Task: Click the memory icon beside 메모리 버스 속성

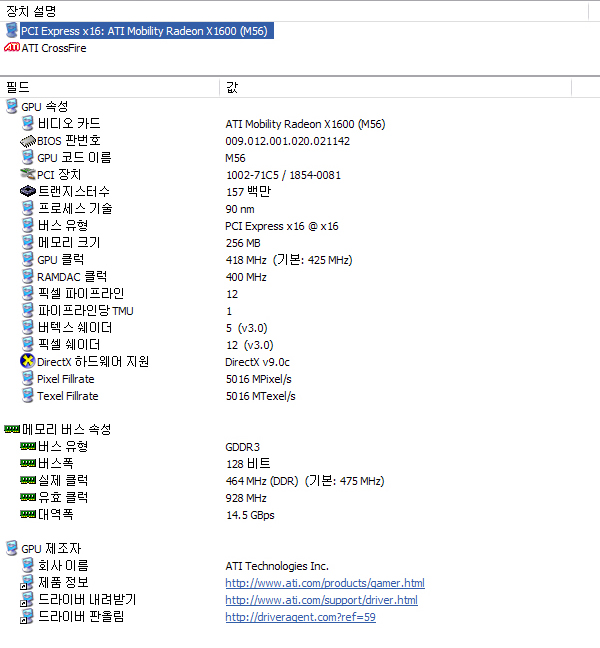Action: [x=12, y=429]
